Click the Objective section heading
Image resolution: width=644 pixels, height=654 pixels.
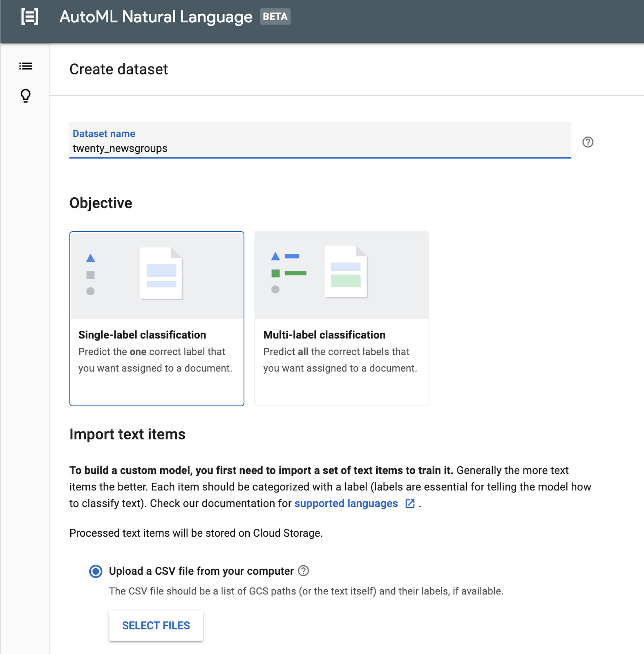pos(101,203)
